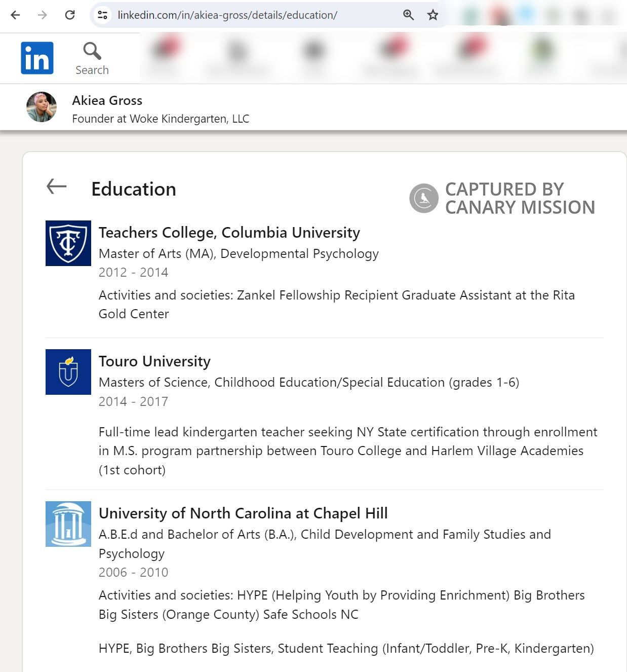Reload the page with the refresh icon
Image resolution: width=627 pixels, height=672 pixels.
coord(70,15)
